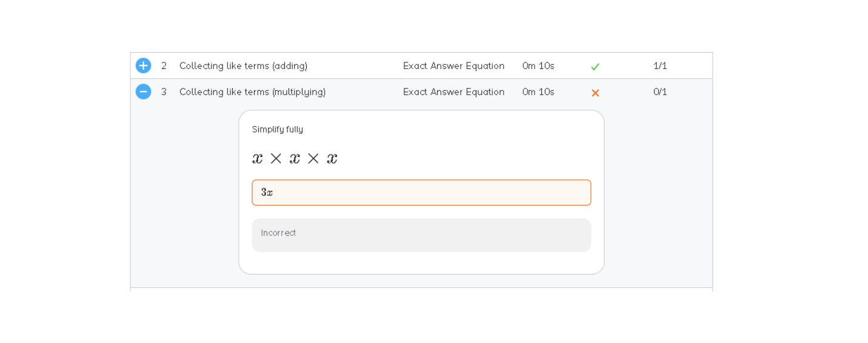Click the 0m 10s time for question 3
The image size is (868, 343).
click(x=538, y=92)
